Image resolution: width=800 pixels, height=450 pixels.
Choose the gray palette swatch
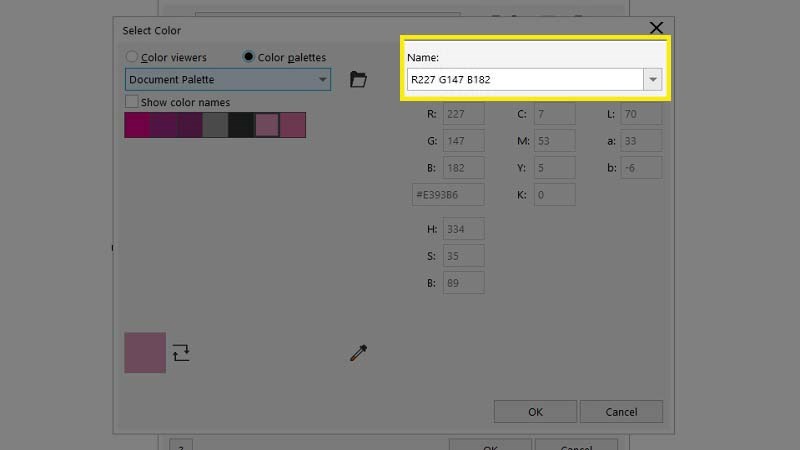[x=215, y=125]
